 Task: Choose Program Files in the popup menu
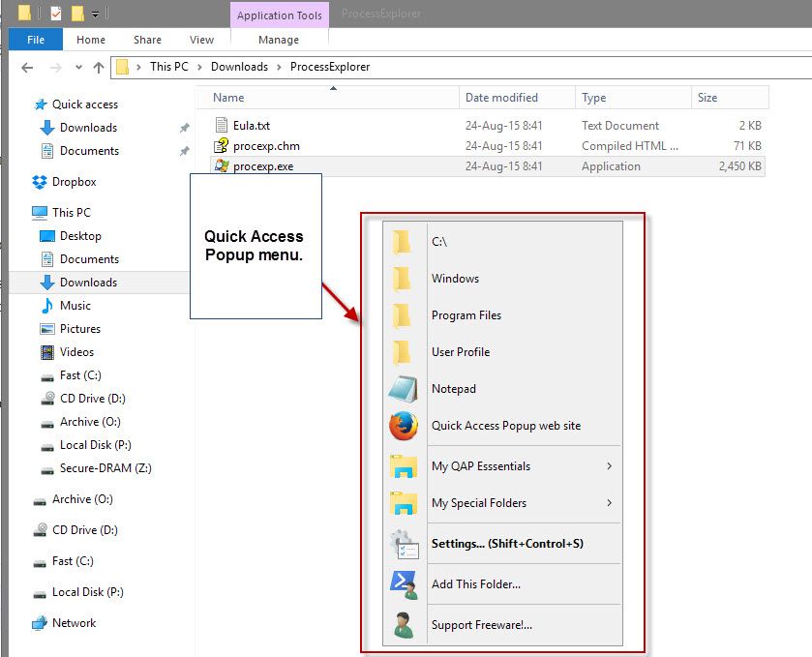point(502,314)
